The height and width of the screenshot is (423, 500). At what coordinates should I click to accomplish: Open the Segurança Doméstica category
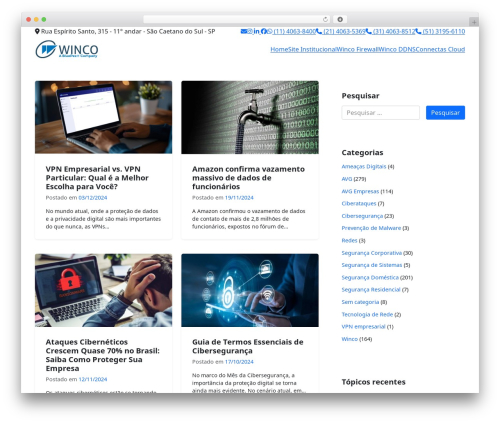coord(370,277)
